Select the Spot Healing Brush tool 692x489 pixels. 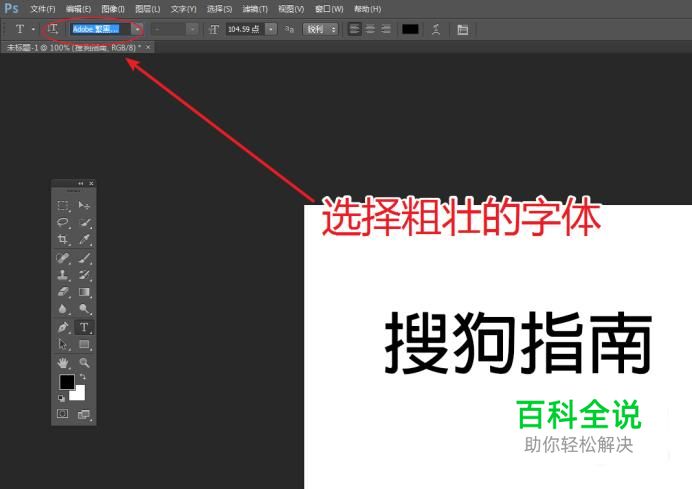(63, 258)
